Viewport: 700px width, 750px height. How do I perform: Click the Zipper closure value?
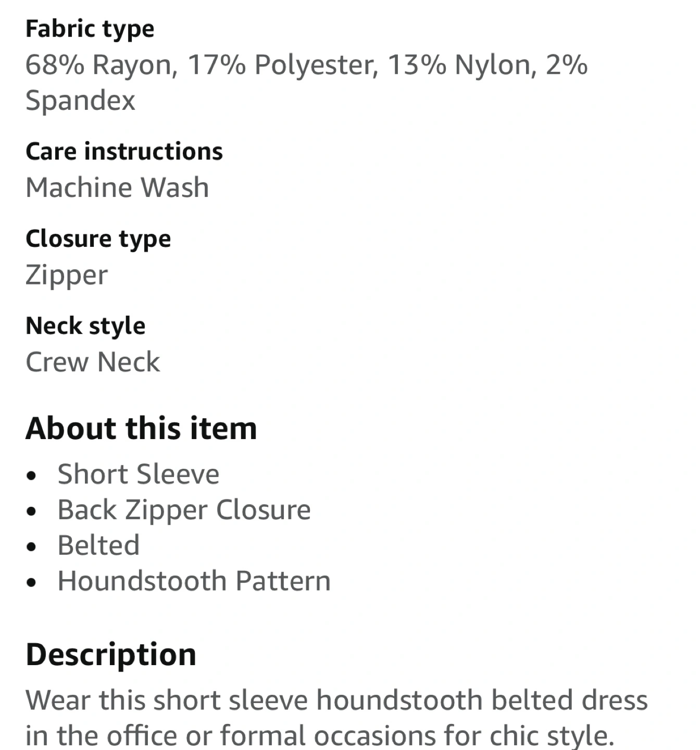tap(67, 275)
